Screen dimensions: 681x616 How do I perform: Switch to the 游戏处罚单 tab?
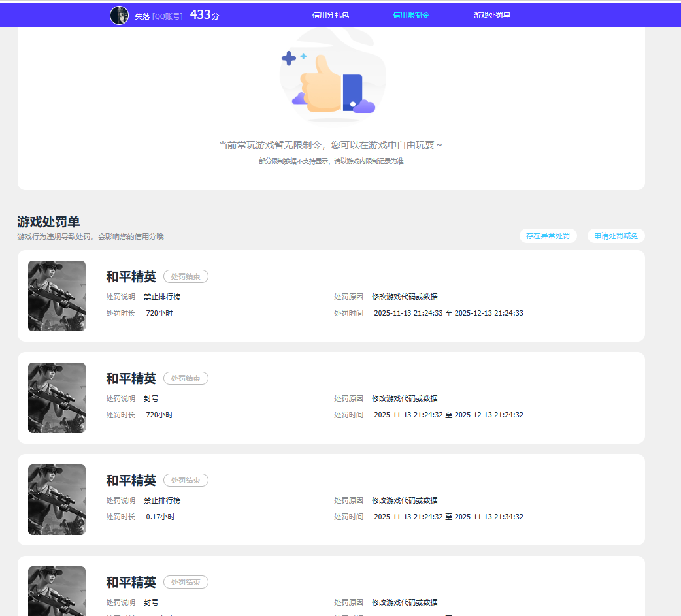pyautogui.click(x=491, y=15)
